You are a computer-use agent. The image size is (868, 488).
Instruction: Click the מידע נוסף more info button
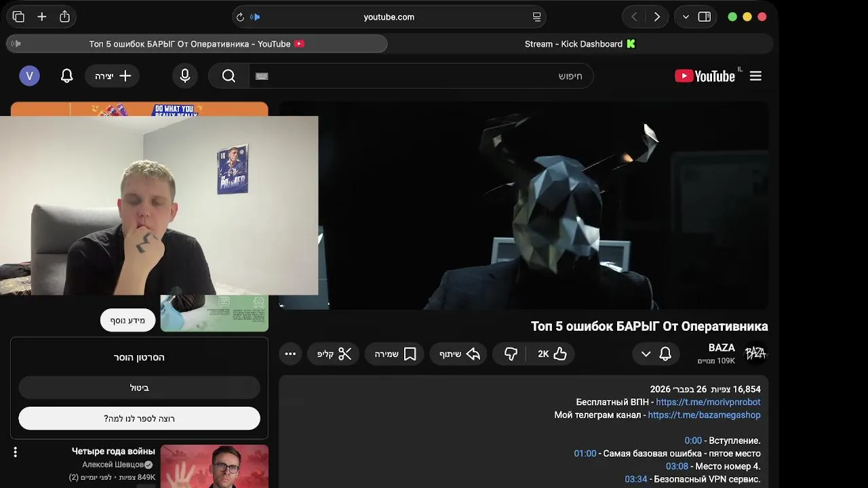pos(127,321)
